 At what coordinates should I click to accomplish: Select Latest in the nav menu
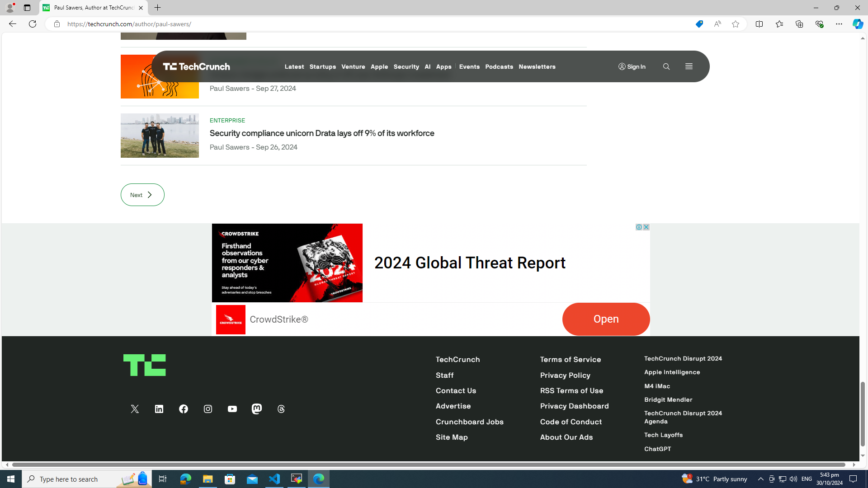point(294,66)
